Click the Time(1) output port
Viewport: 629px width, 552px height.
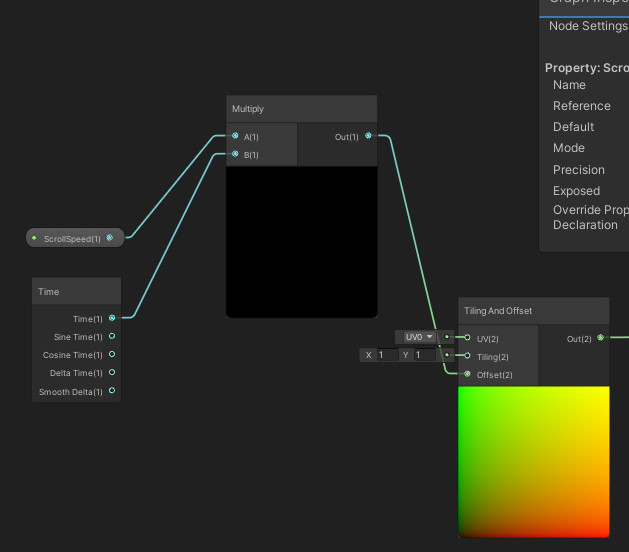click(112, 318)
